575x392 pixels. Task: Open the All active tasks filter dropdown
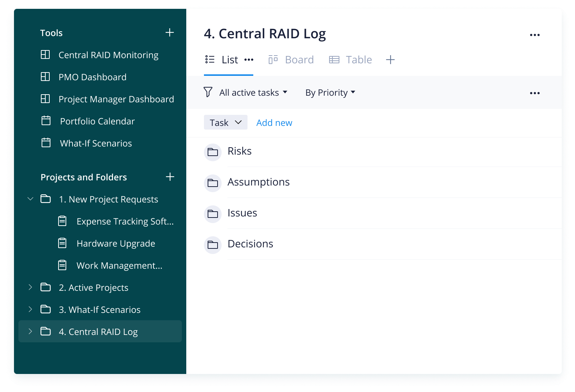[253, 92]
